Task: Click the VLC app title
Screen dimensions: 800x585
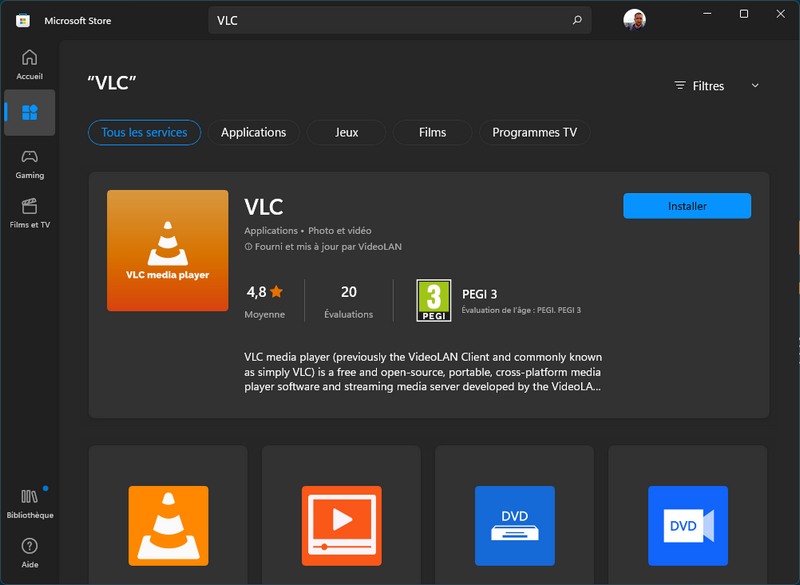Action: (264, 207)
